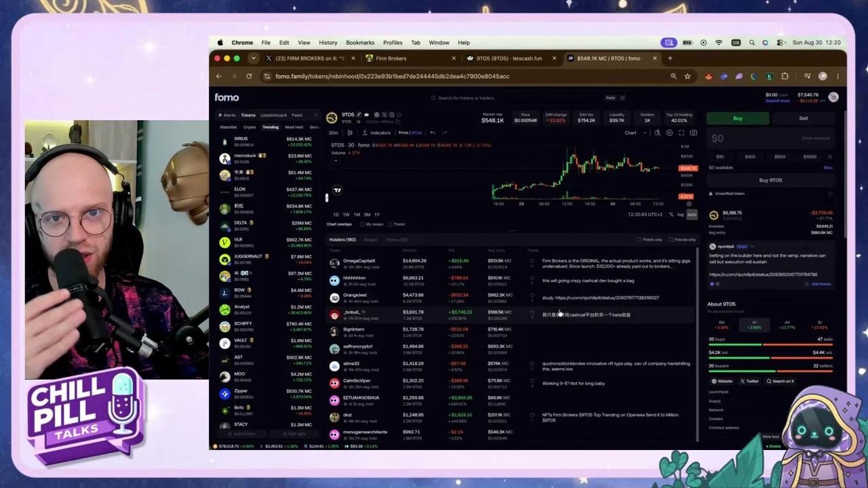Open the Website link in About 9TO5
Screen dimensions: 868x488
click(x=722, y=382)
